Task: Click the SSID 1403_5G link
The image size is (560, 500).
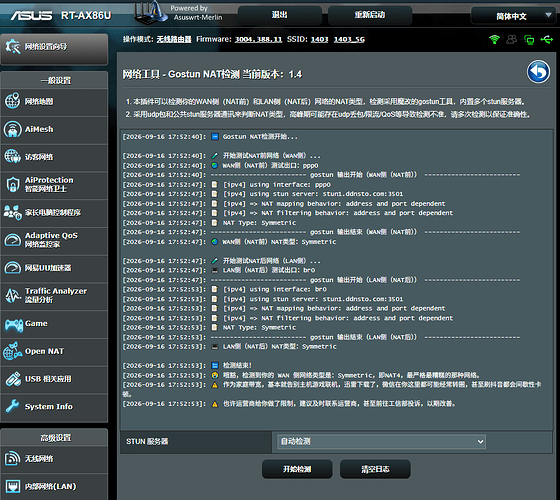Action: 349,39
